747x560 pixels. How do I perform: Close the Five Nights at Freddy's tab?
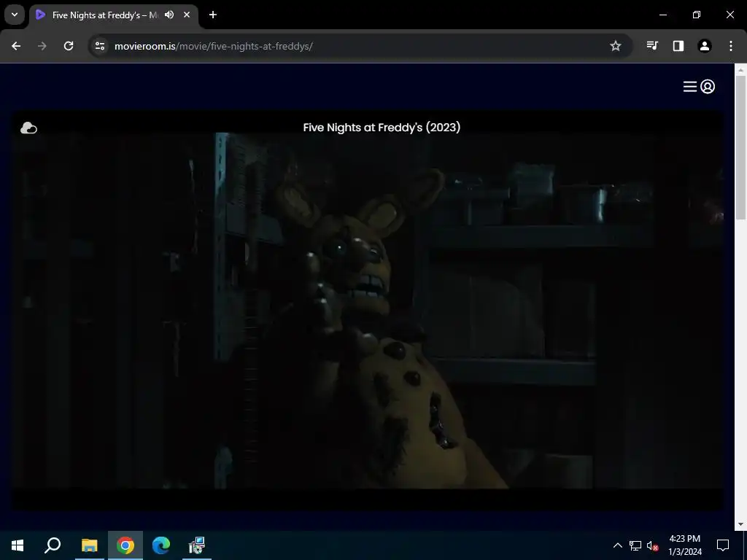click(187, 15)
